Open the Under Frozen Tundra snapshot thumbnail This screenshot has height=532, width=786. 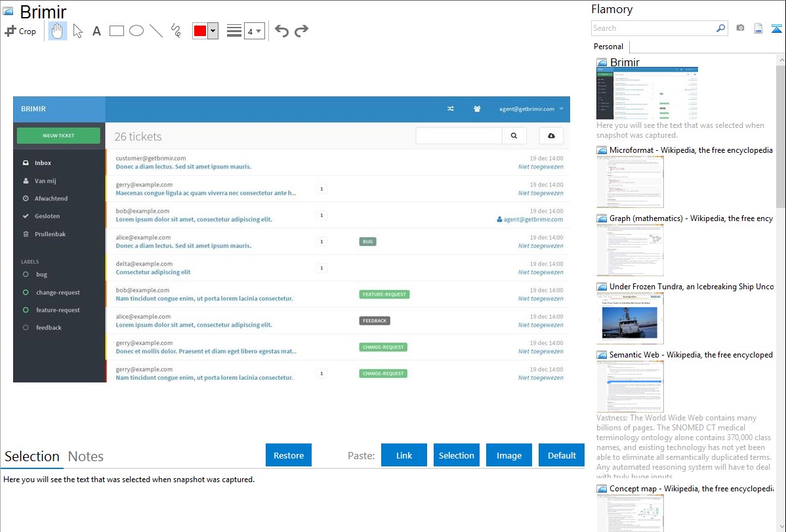coord(630,318)
